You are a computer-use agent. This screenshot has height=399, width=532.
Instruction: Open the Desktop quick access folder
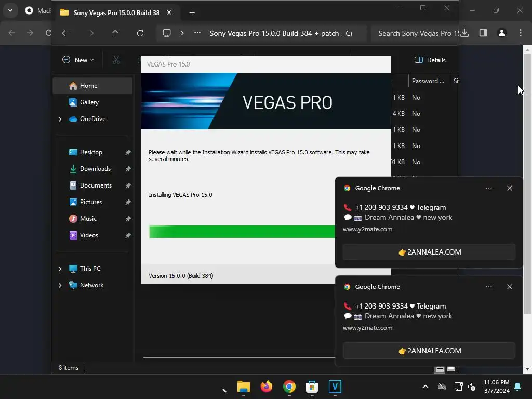tap(91, 152)
